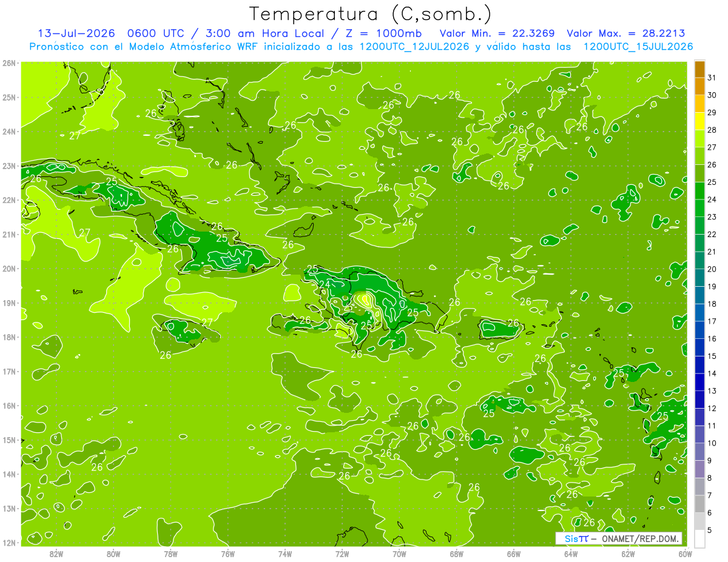Click the "25N" latitude axis label
This screenshot has height=562, width=728.
tap(8, 97)
